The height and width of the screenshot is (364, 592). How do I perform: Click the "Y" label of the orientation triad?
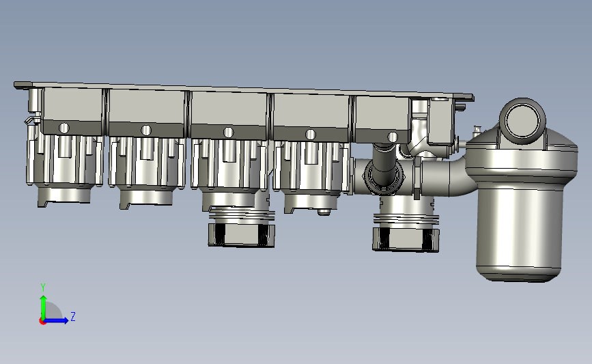pos(43,288)
